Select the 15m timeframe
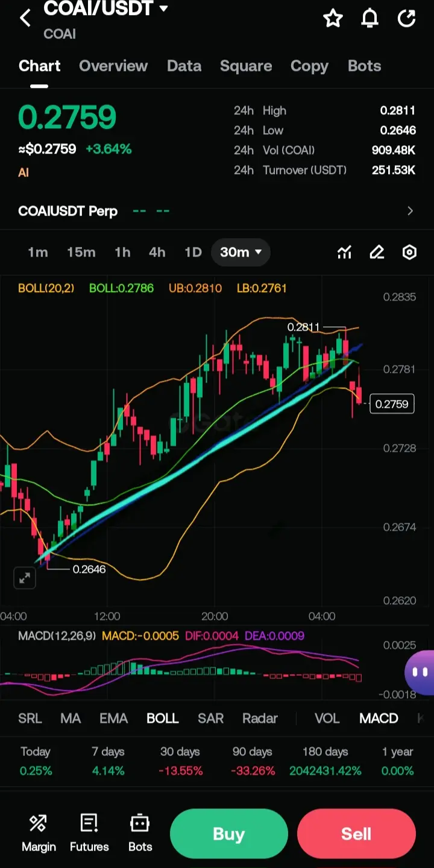 coord(81,252)
